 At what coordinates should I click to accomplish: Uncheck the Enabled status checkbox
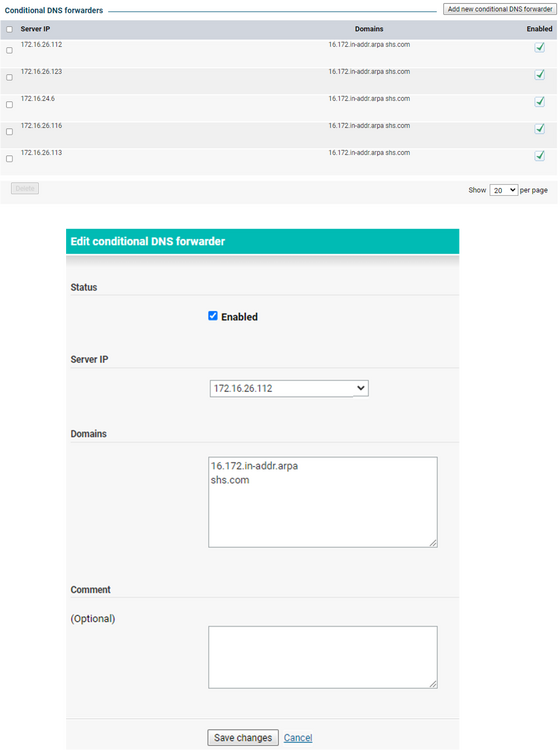coord(213,316)
